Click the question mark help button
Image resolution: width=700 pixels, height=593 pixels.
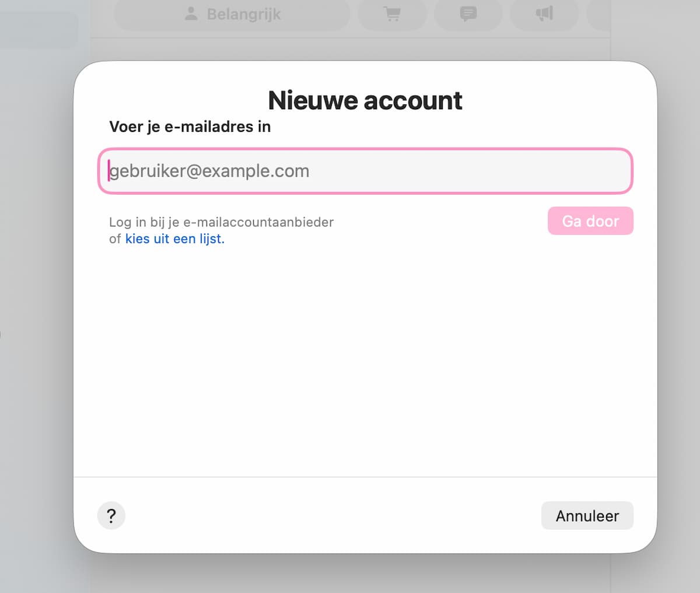point(111,515)
